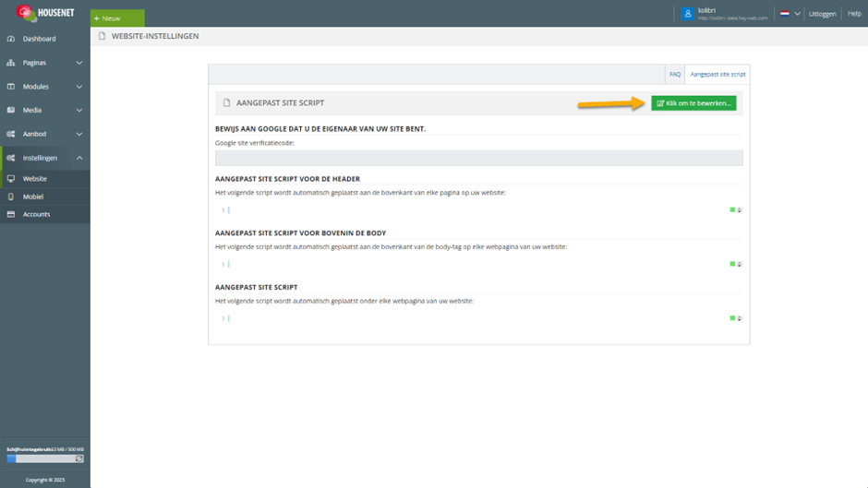Open the Help link

(854, 14)
